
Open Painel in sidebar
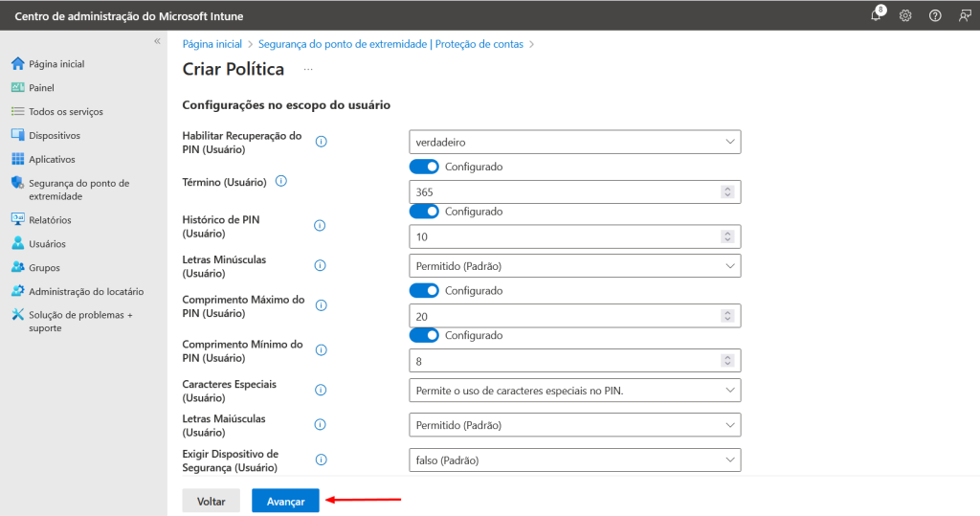(x=41, y=87)
